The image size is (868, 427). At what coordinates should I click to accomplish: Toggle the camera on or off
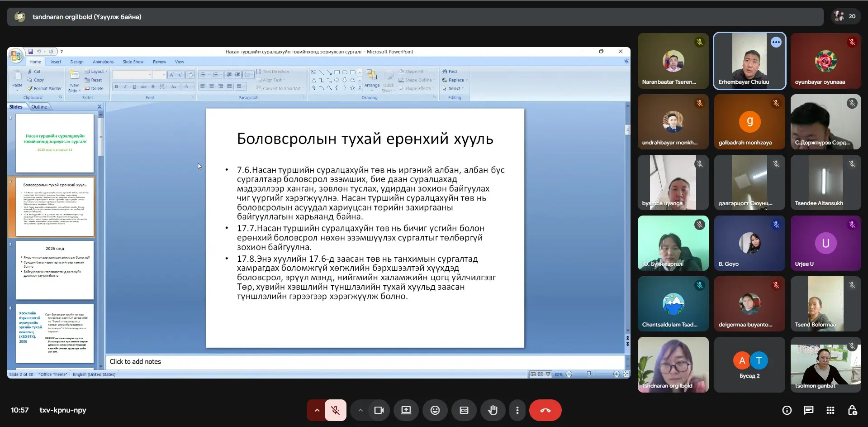click(x=379, y=410)
